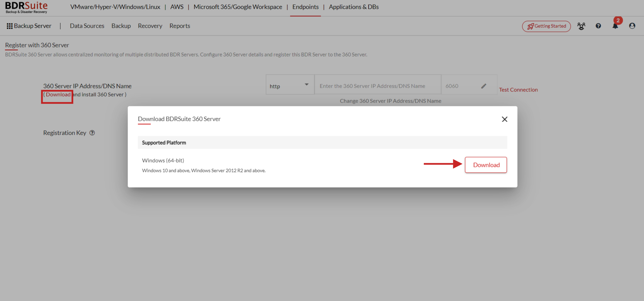Select the AWS tab

177,7
